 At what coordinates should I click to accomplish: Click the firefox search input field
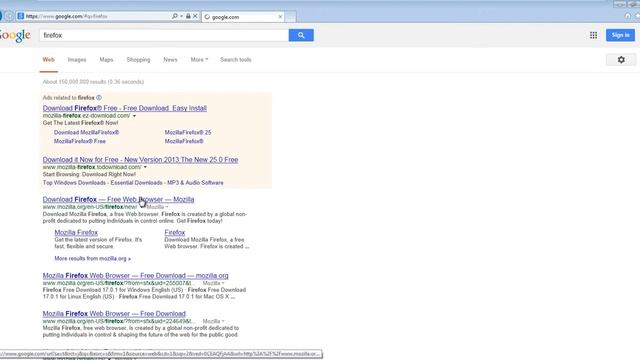click(x=164, y=35)
